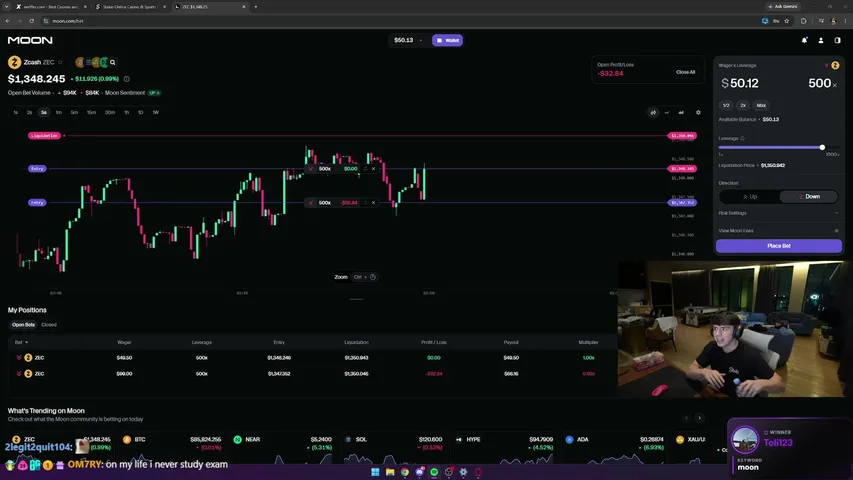Image resolution: width=853 pixels, height=480 pixels.
Task: Go to next trending assets arrow
Action: pos(700,418)
